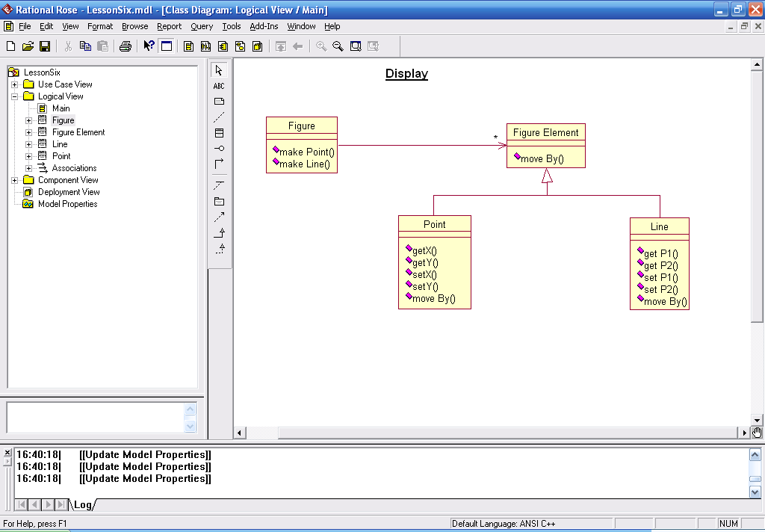Open the Browse menu
The width and height of the screenshot is (765, 532).
click(134, 26)
